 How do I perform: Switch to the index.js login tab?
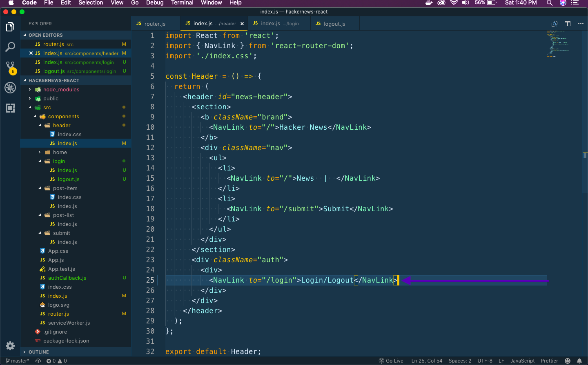pos(279,24)
